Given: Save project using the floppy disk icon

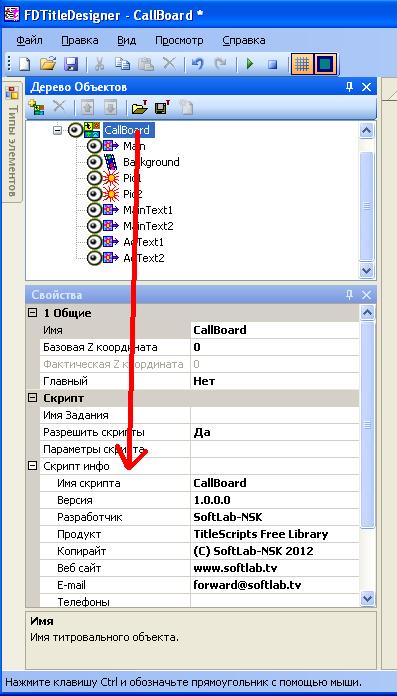Looking at the screenshot, I should 71,64.
